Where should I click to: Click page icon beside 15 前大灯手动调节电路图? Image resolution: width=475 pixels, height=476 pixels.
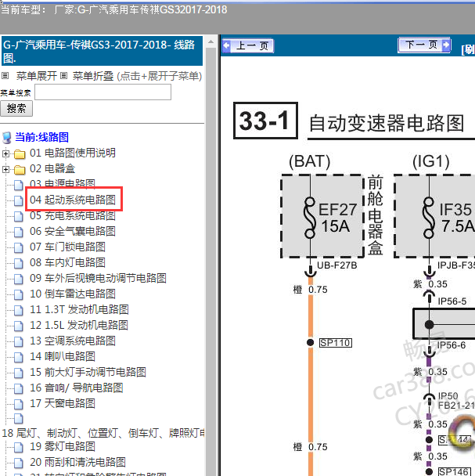point(19,373)
